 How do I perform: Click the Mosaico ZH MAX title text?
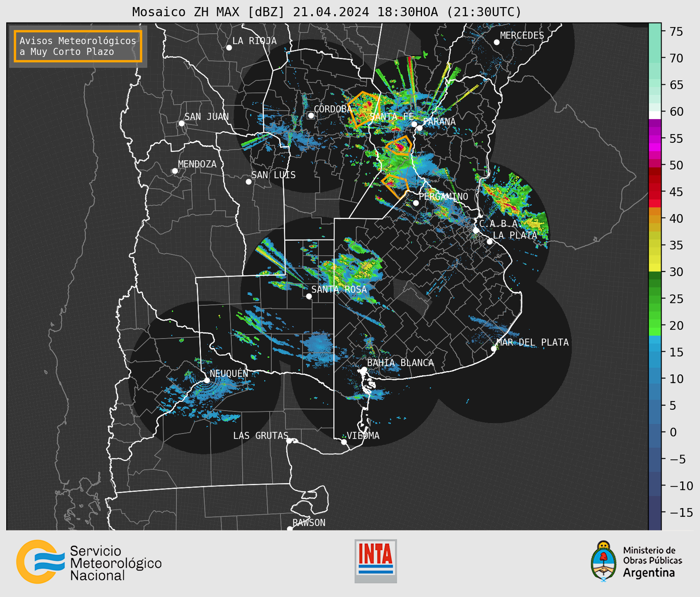327,12
